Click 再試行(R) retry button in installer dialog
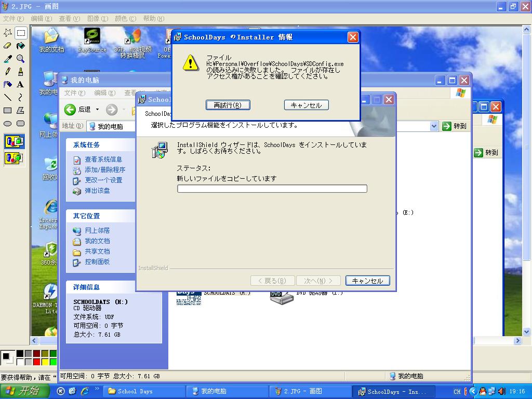The width and height of the screenshot is (532, 399). click(x=228, y=105)
